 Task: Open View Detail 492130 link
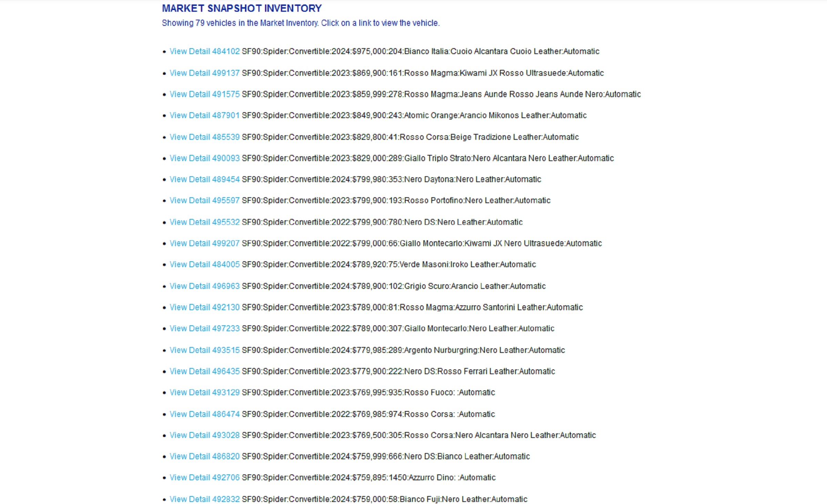pos(204,307)
